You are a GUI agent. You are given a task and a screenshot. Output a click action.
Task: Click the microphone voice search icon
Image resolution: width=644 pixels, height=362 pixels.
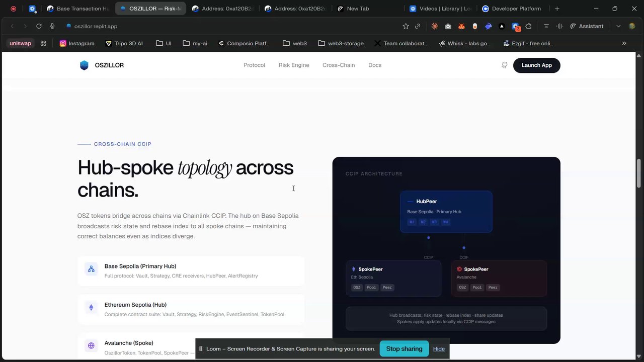52,26
